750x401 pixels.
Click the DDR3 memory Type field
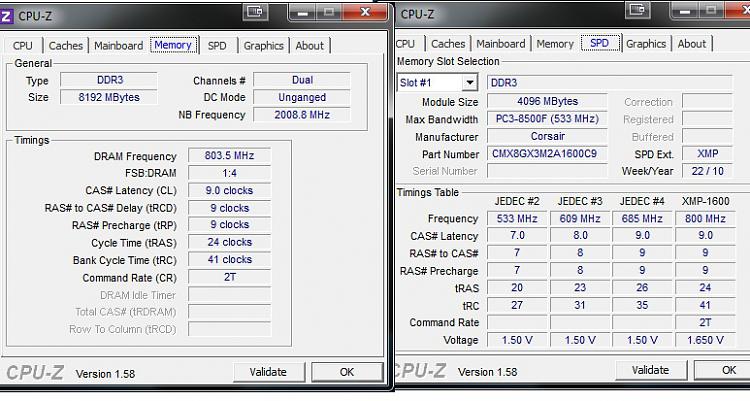[x=109, y=80]
